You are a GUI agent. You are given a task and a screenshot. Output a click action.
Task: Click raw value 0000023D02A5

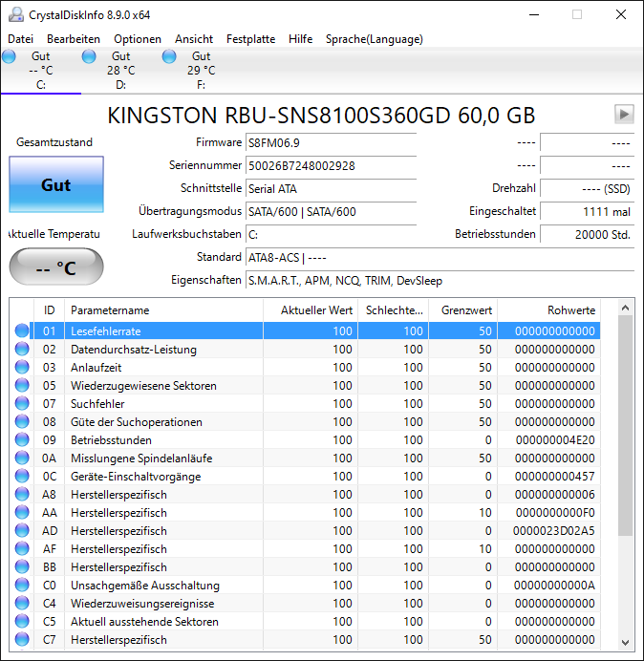click(554, 531)
